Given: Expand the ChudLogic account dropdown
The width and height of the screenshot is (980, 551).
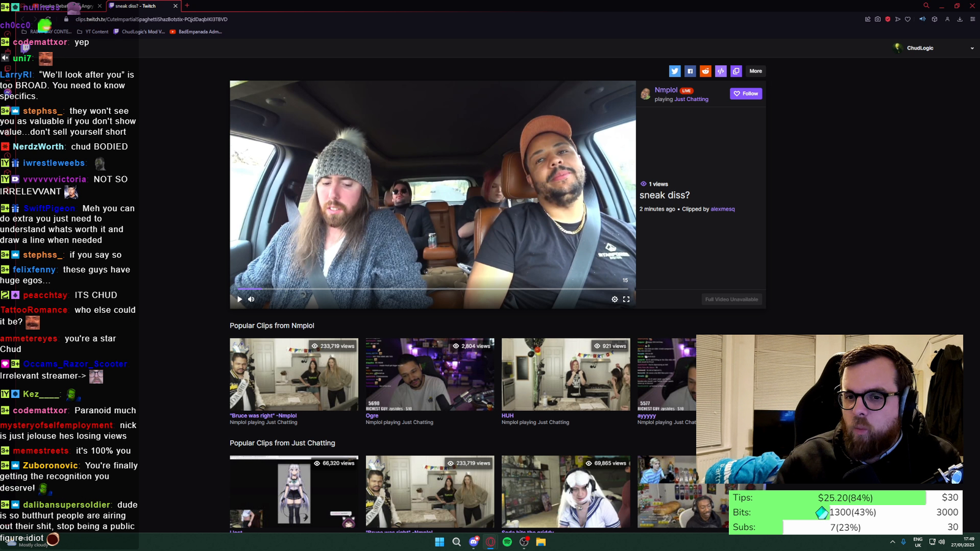Looking at the screenshot, I should [x=972, y=48].
